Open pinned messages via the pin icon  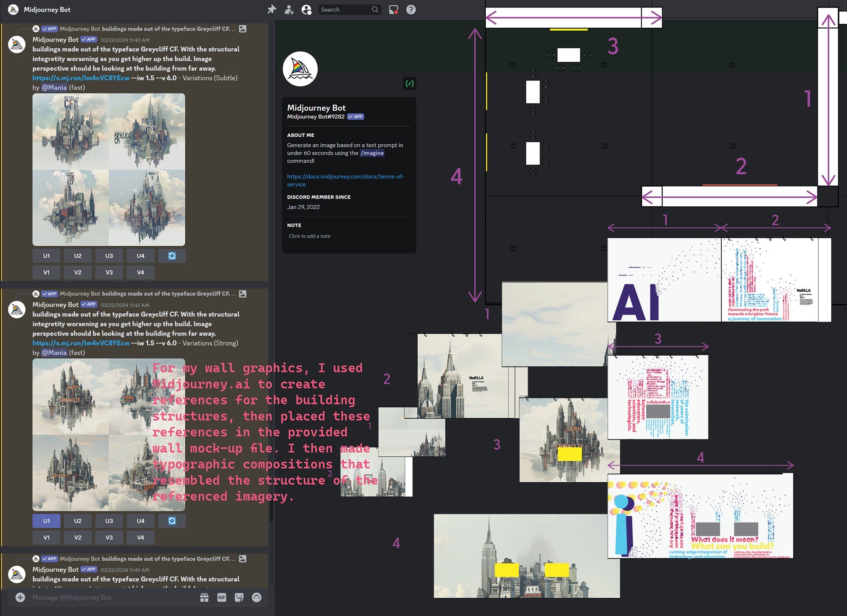tap(272, 9)
